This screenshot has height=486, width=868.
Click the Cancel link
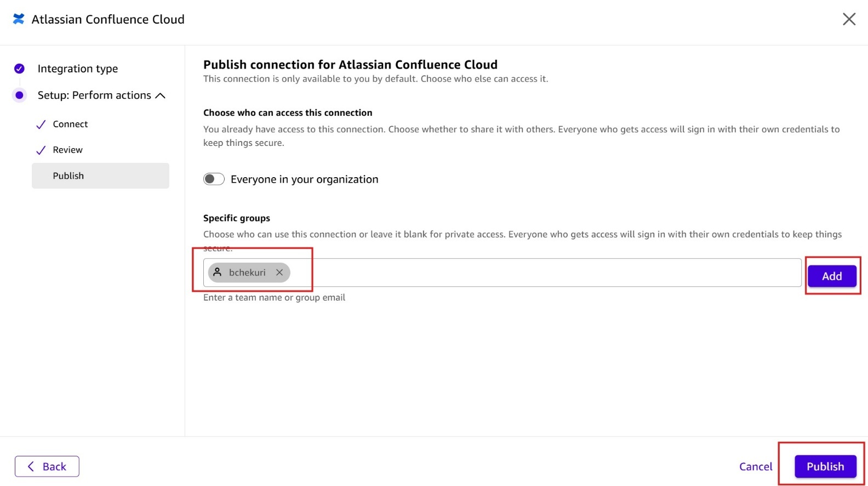(x=756, y=467)
